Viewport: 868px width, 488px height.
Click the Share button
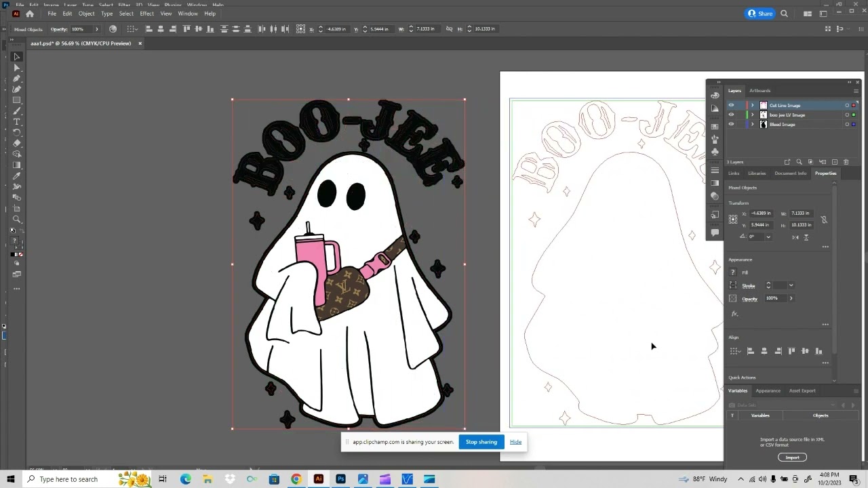(x=760, y=14)
